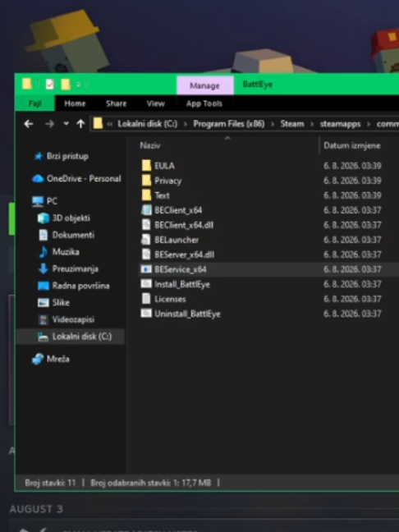Click the Uninstall_BattlEye file name

pyautogui.click(x=187, y=314)
